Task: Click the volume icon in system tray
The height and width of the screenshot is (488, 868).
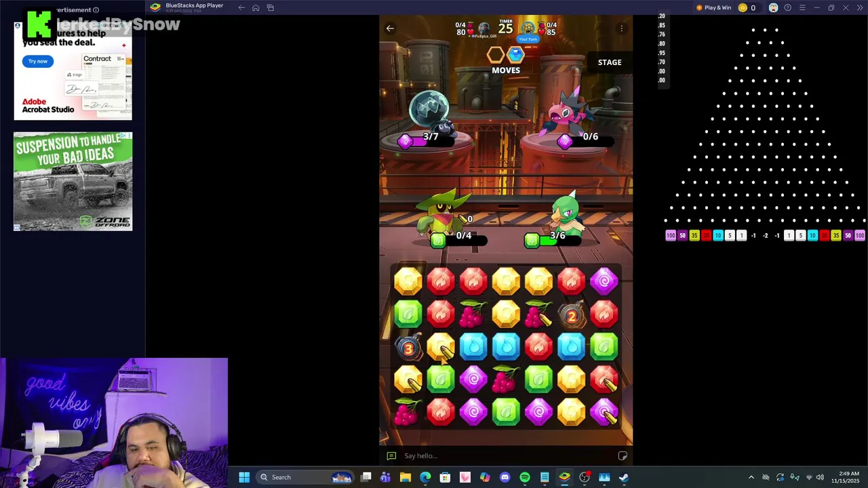Action: 820,477
